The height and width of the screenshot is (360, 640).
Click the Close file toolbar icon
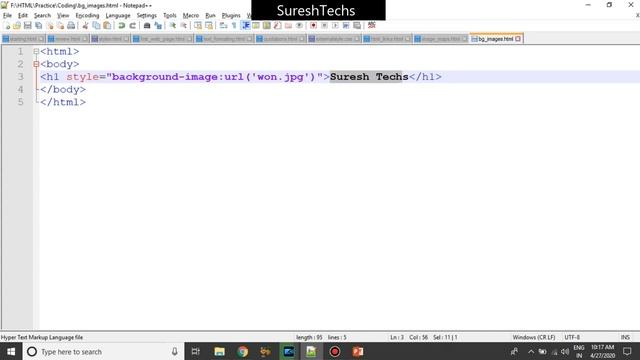point(50,26)
